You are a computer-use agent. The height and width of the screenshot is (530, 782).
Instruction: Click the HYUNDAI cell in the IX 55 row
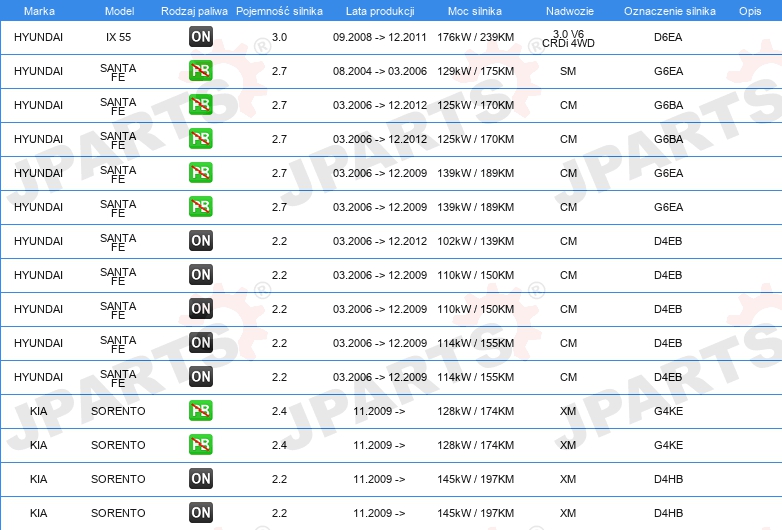point(38,37)
